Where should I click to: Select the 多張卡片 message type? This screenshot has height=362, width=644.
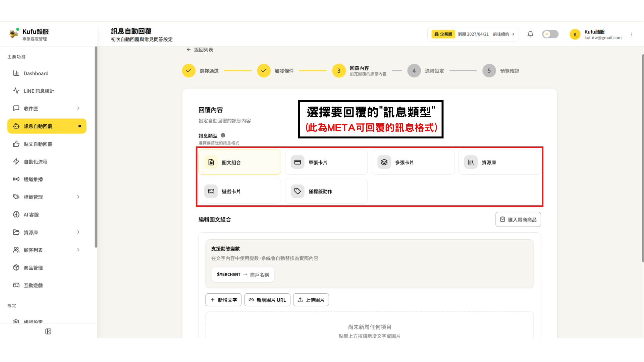click(x=413, y=162)
